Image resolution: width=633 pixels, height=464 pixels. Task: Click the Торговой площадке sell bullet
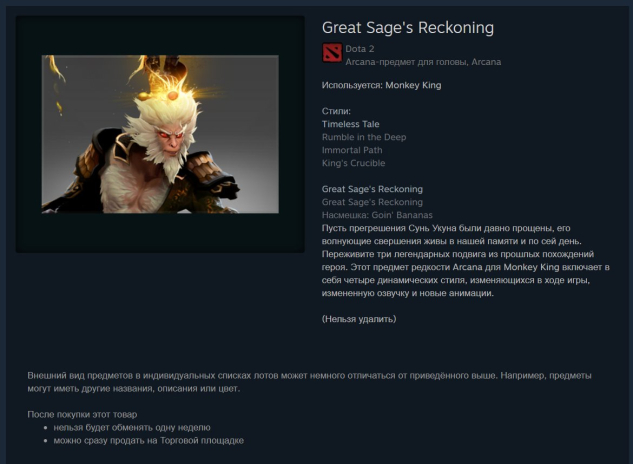pos(149,440)
